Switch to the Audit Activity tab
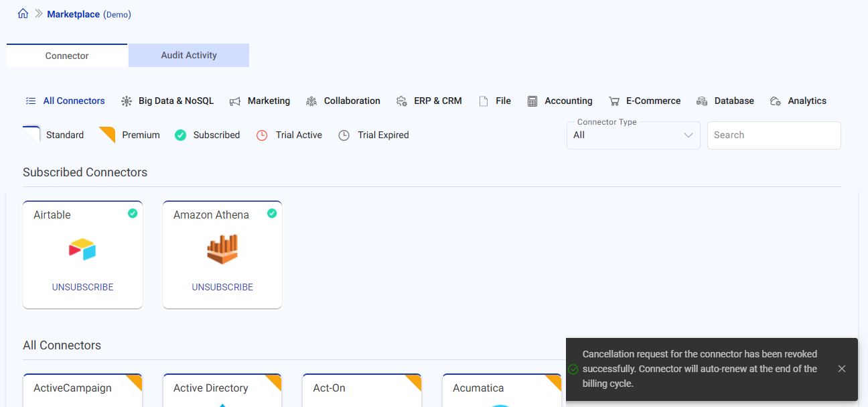The image size is (868, 407). tap(189, 56)
